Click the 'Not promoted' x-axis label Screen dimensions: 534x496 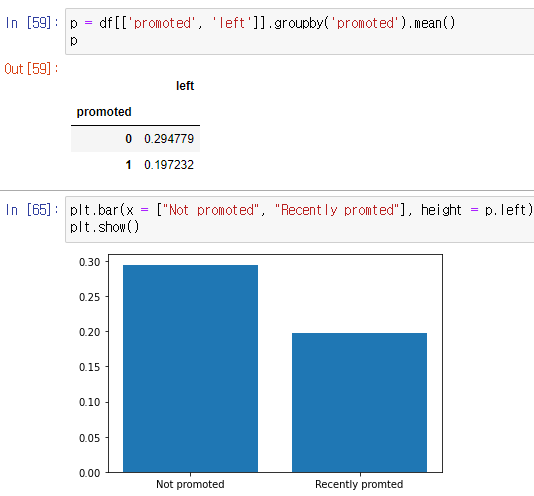coord(190,484)
